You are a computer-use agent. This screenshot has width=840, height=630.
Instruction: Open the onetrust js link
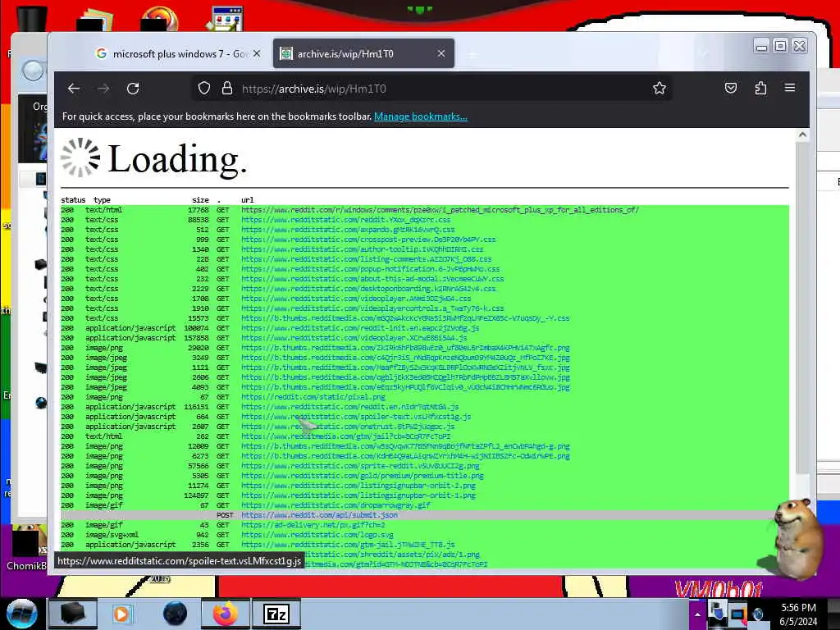(x=348, y=427)
